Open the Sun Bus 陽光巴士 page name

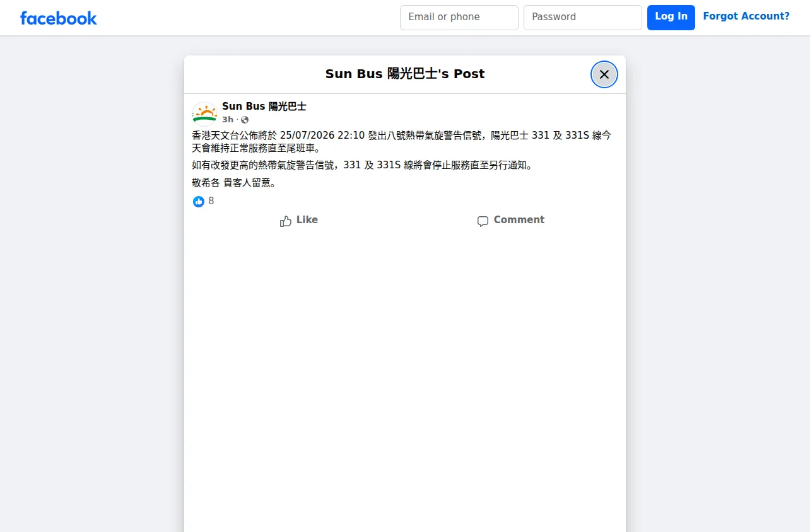coord(264,107)
